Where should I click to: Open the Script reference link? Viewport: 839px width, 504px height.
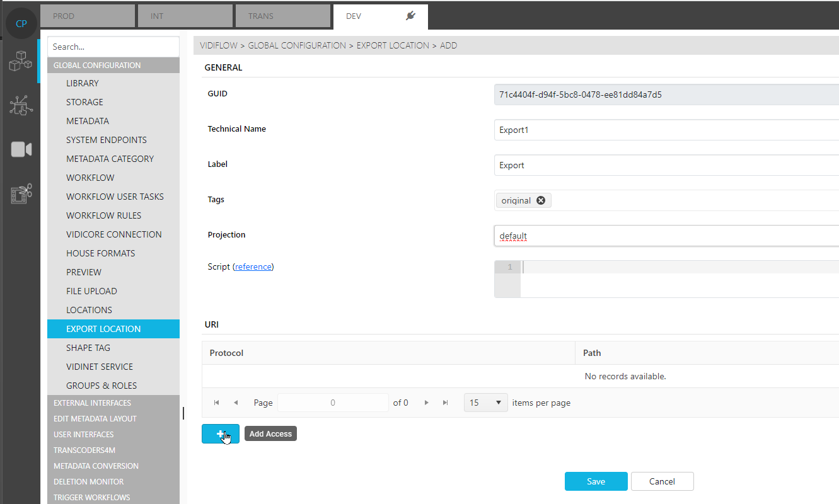(253, 267)
